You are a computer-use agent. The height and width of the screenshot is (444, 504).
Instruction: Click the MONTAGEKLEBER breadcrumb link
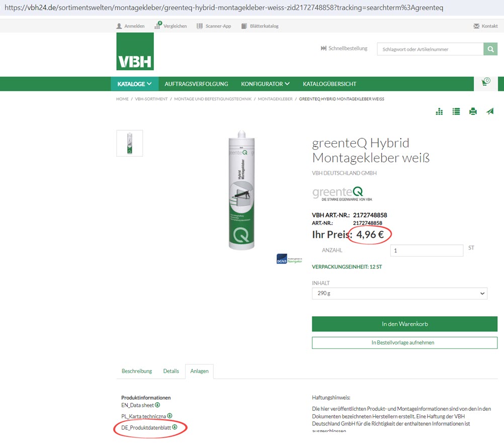pos(275,99)
